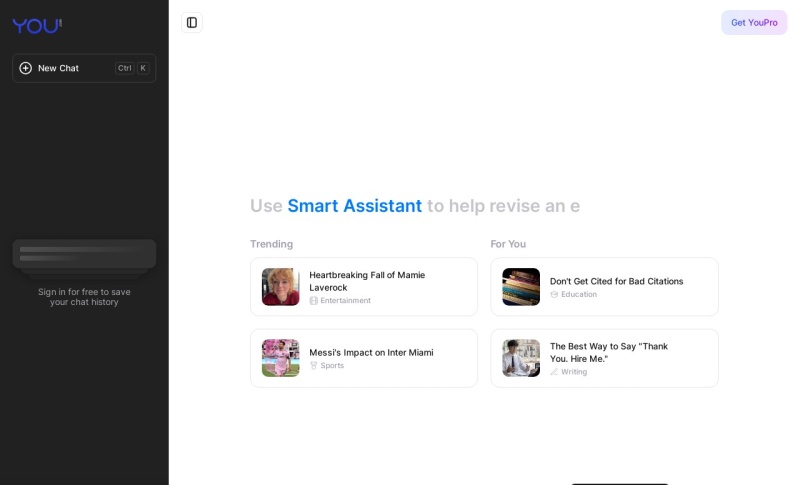Click the Sports medal icon
Image resolution: width=800 pixels, height=485 pixels.
[314, 366]
